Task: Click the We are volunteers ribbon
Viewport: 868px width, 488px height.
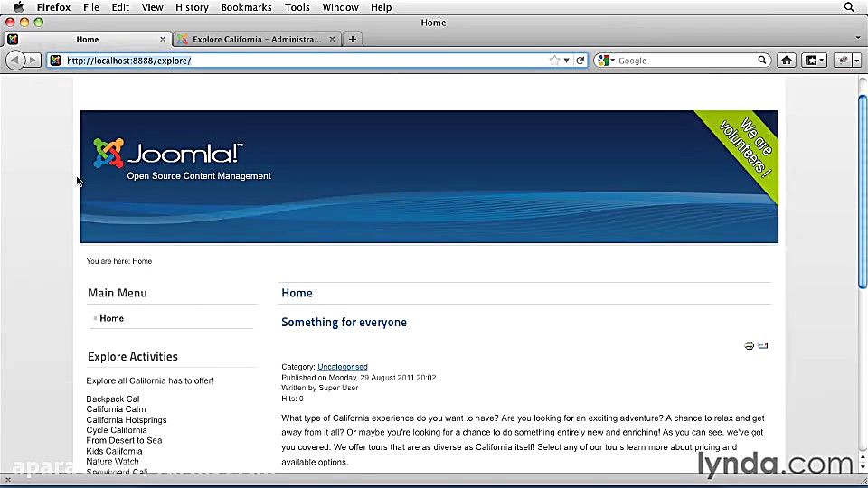Action: 744,147
